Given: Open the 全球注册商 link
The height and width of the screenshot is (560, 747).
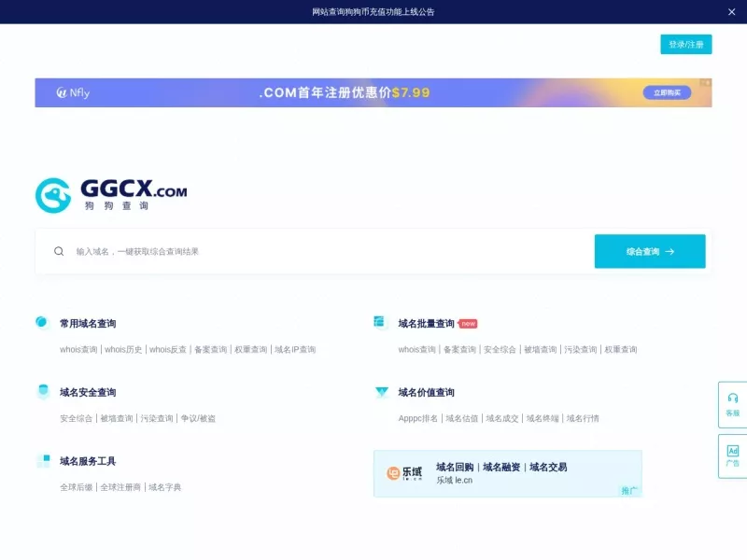Looking at the screenshot, I should point(120,487).
